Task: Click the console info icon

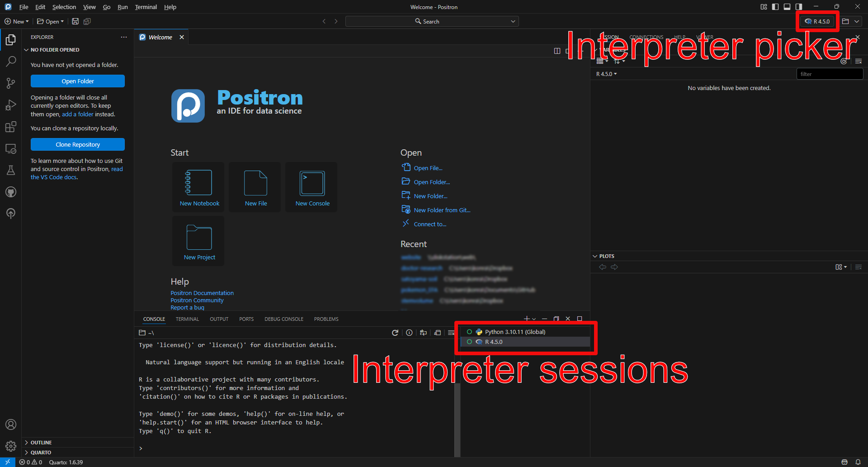Action: click(409, 333)
